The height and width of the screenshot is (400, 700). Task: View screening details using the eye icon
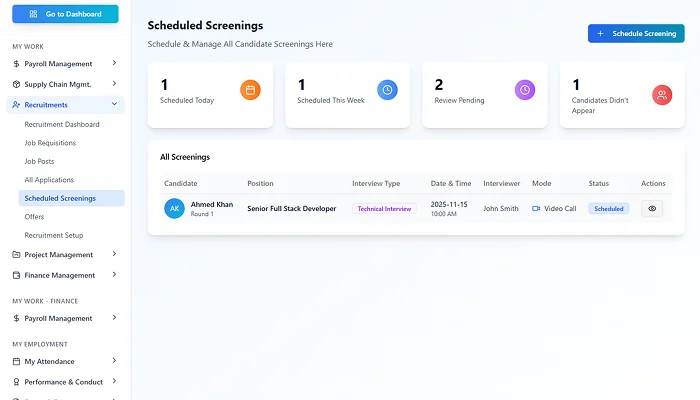652,209
